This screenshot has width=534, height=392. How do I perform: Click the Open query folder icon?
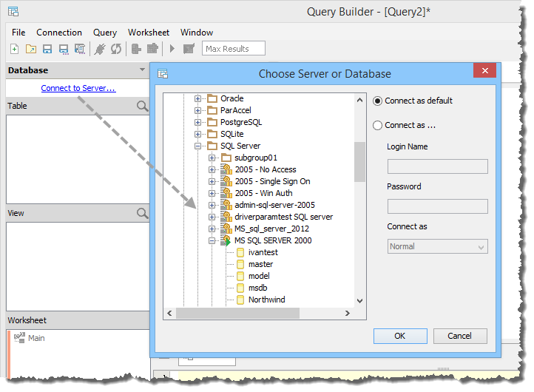pos(31,49)
